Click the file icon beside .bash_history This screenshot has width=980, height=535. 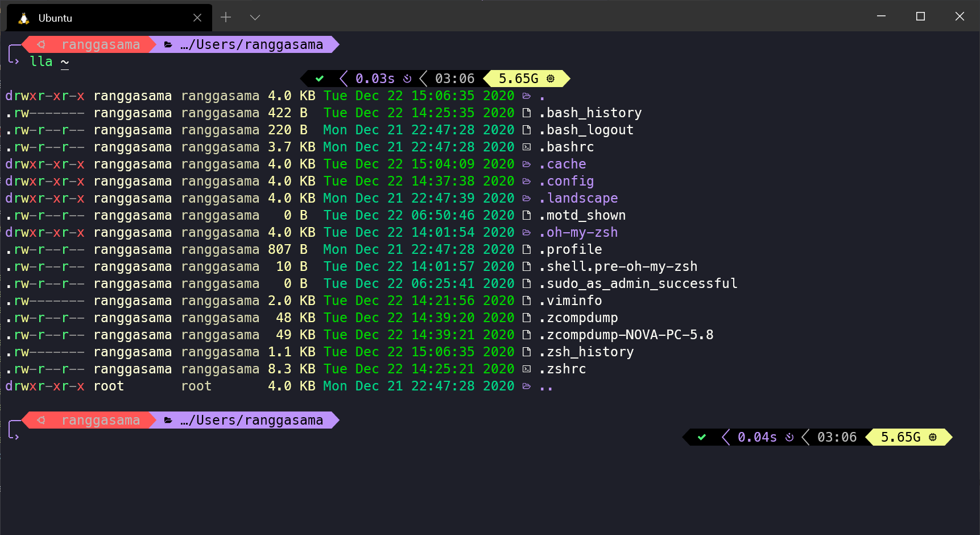(x=526, y=113)
